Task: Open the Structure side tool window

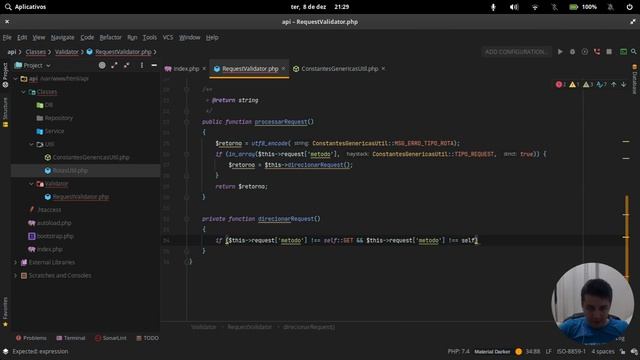Action: 5,112
